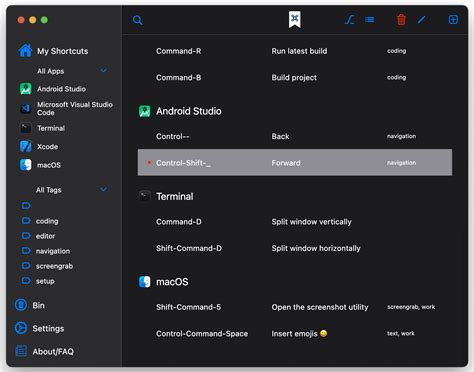Filter by setup tag label
Screen dimensions: 474x372
pos(45,281)
